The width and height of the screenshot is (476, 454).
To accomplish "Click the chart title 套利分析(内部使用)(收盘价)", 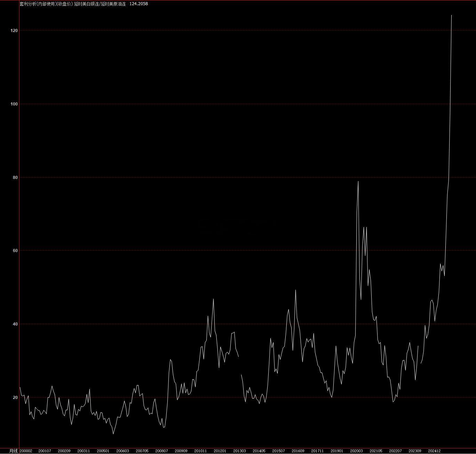I will click(46, 4).
